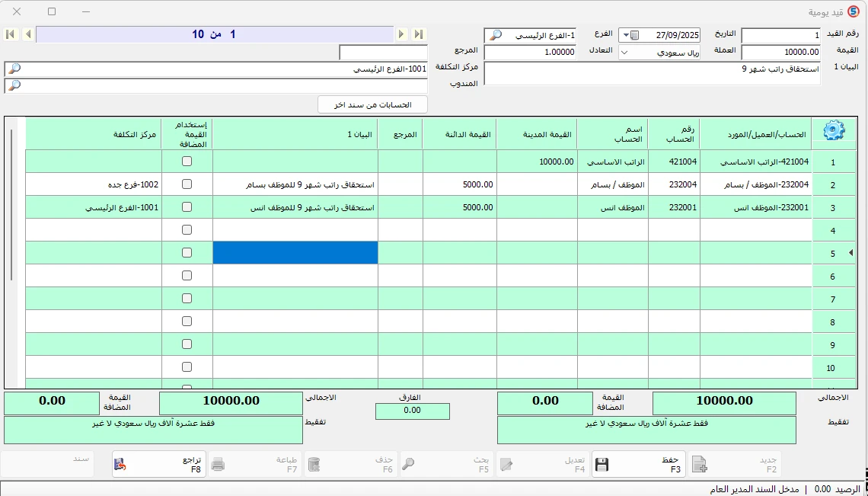The width and height of the screenshot is (868, 496).
Task: Click account cell 232001-الموظف انس
Action: point(756,207)
